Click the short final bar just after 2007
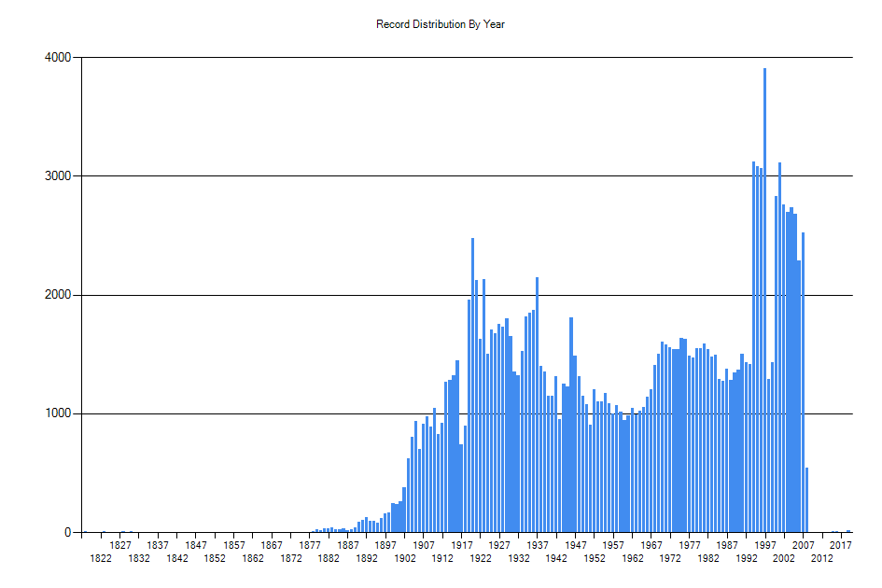 (806, 499)
